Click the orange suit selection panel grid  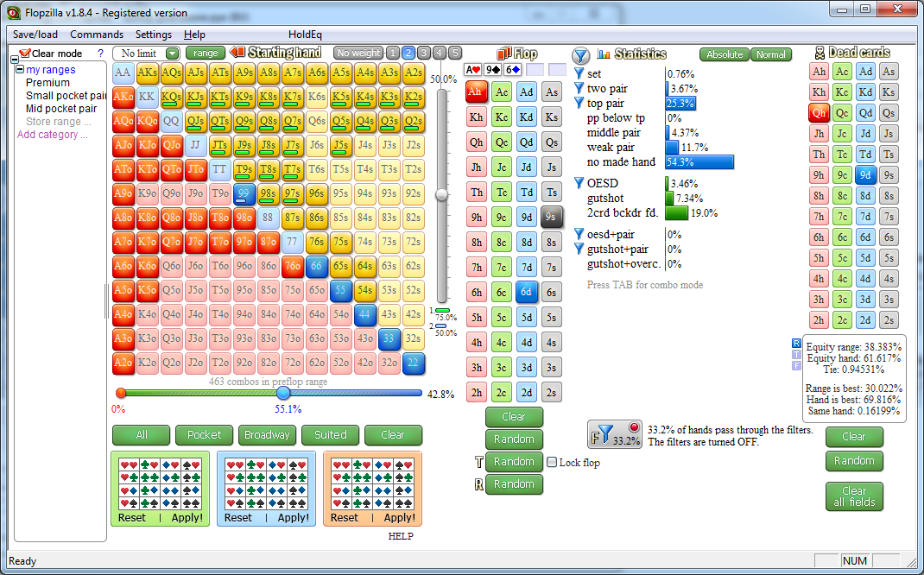(372, 483)
